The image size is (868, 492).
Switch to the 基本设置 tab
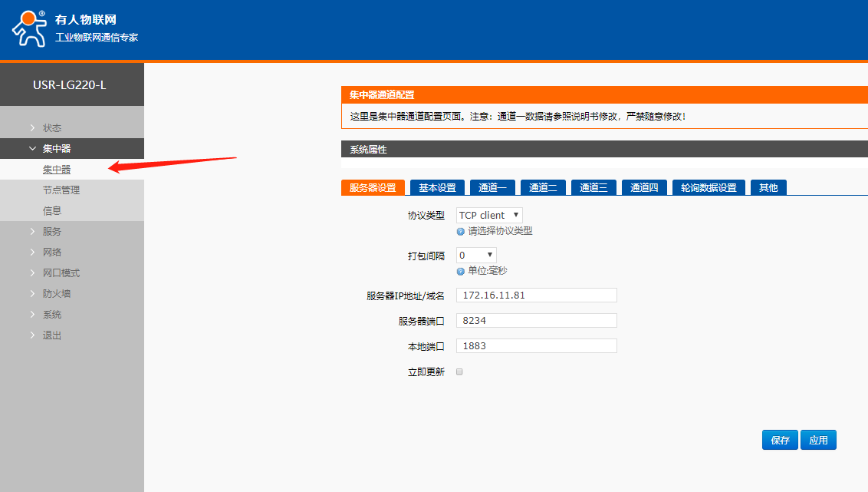point(437,188)
